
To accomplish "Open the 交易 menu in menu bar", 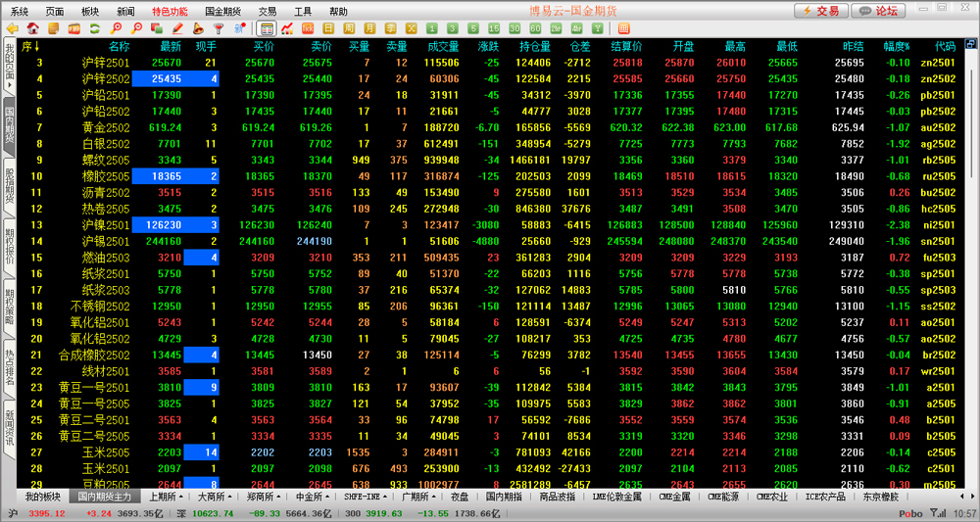I will point(268,11).
